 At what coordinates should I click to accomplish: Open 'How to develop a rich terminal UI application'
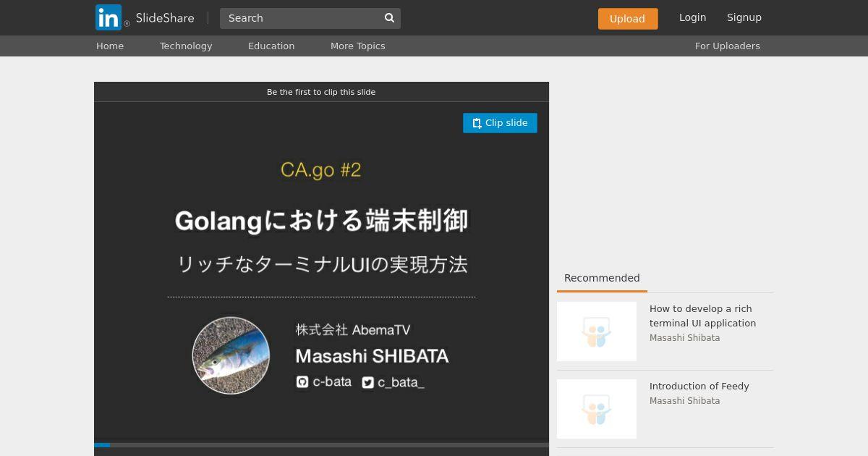[x=702, y=316]
